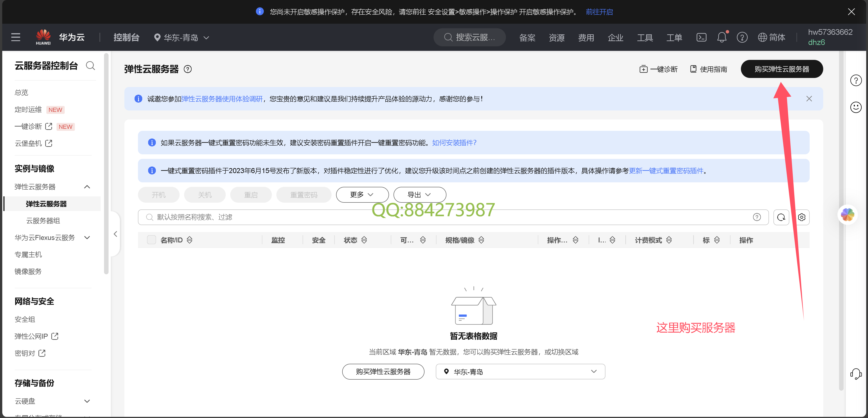Screen dimensions: 868x418
Task: Follow the 前往开启 link
Action: 599,12
